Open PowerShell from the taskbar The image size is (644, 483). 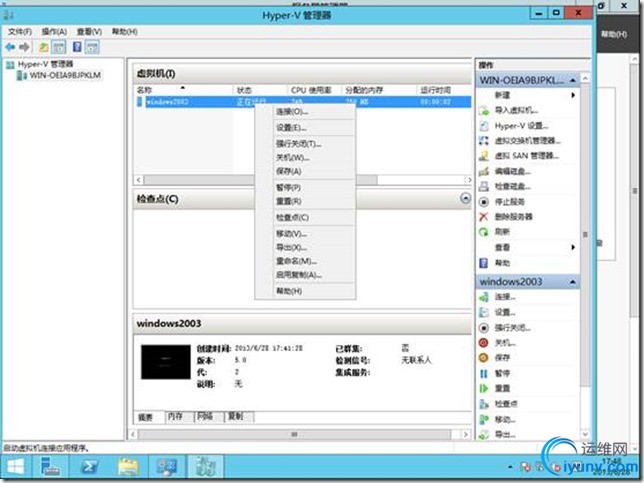tap(90, 467)
